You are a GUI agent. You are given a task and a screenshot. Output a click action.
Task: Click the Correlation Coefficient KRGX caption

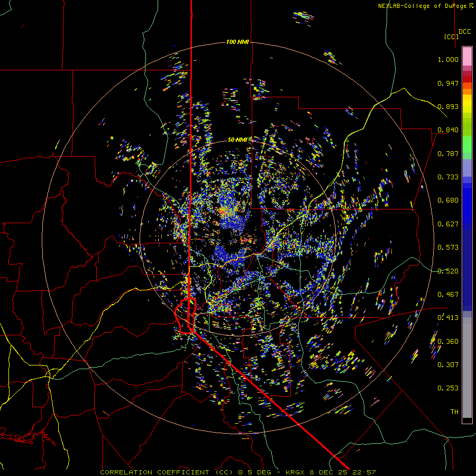pos(238,472)
